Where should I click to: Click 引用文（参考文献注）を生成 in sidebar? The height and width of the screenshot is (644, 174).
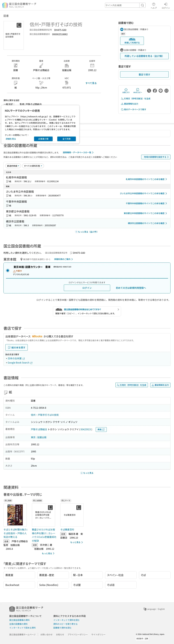point(136,98)
